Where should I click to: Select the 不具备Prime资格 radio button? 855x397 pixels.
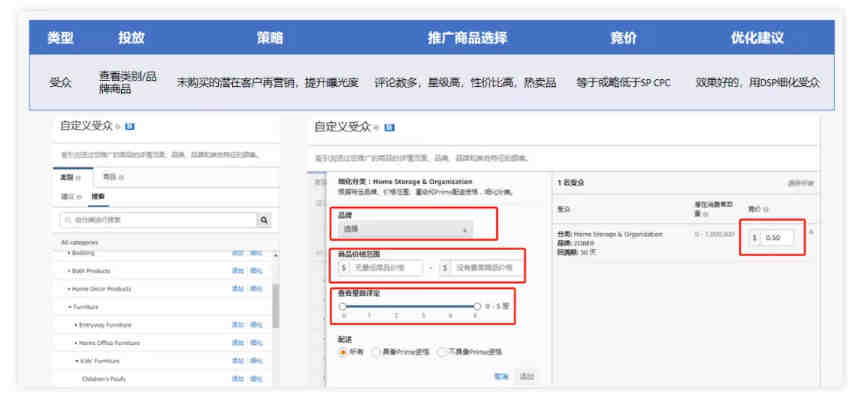point(442,352)
